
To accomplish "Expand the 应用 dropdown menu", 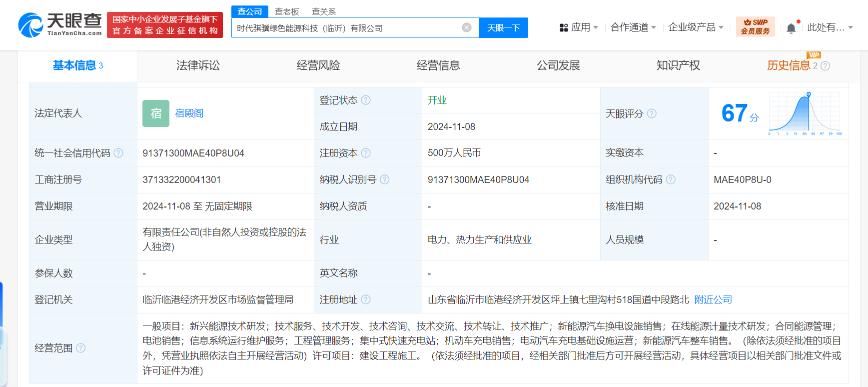I will (579, 27).
